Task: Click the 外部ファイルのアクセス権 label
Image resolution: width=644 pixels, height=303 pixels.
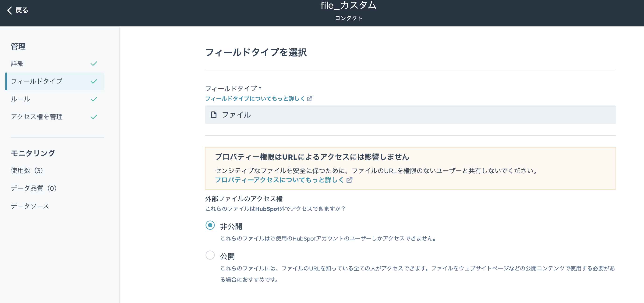Action: click(x=244, y=199)
